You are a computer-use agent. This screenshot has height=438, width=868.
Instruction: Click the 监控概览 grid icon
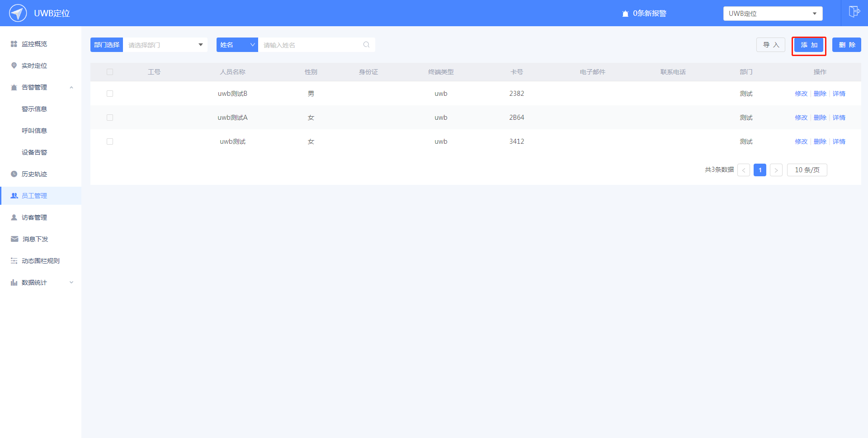14,44
